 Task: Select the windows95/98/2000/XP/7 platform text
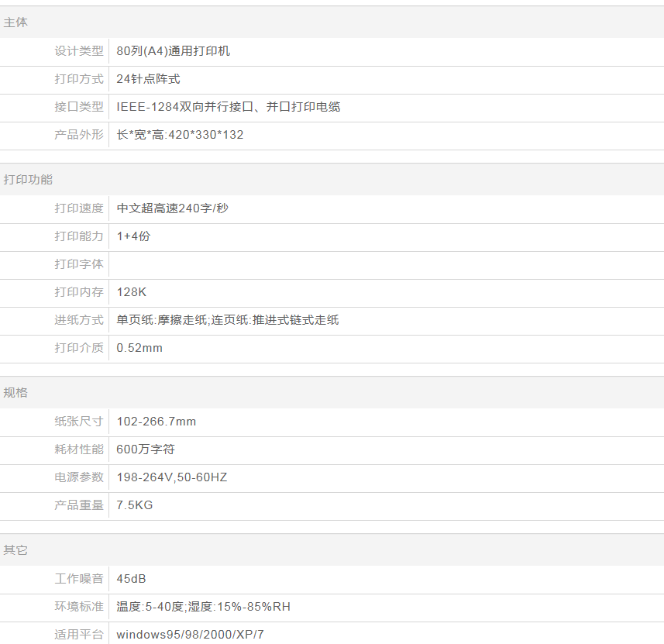coord(190,635)
